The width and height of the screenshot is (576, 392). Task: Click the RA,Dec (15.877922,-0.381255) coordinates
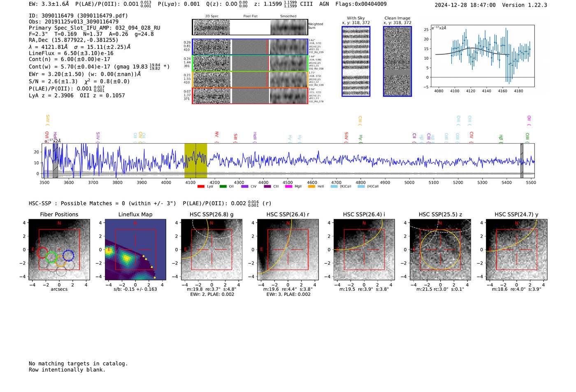(73, 40)
